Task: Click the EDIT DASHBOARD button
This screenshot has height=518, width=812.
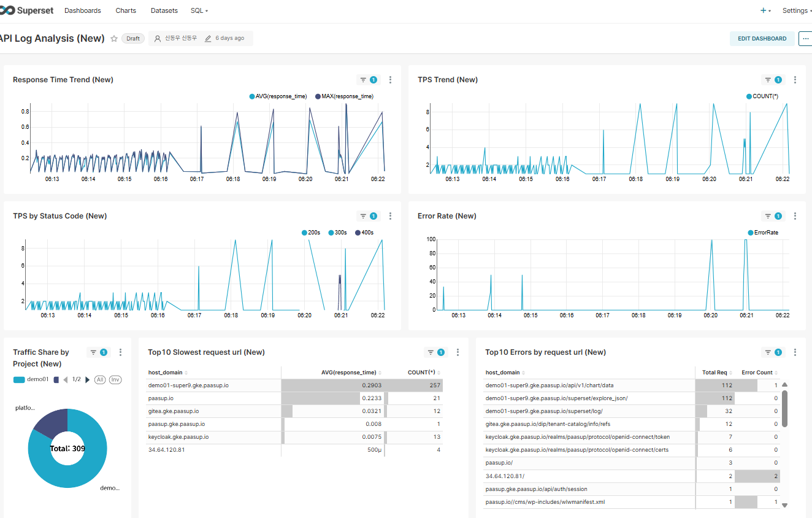Action: point(762,39)
